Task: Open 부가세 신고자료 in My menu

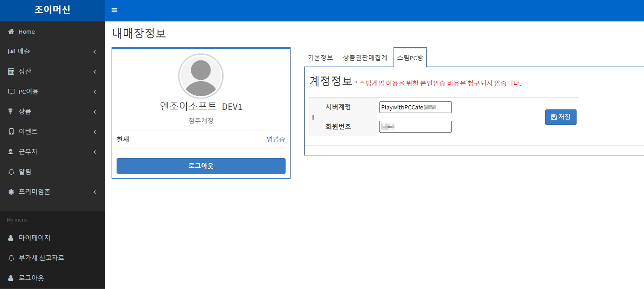Action: coord(41,258)
